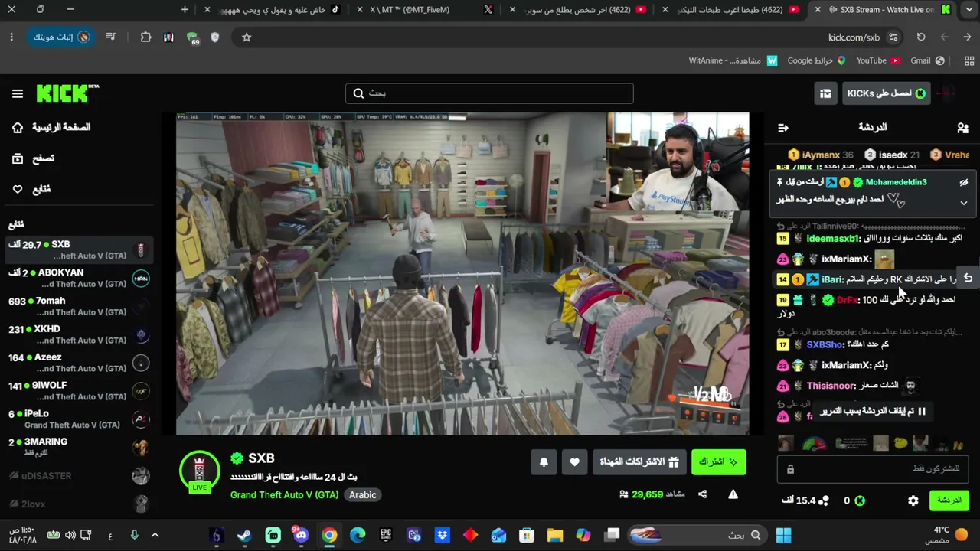Select the Arabic language tag

point(363,495)
